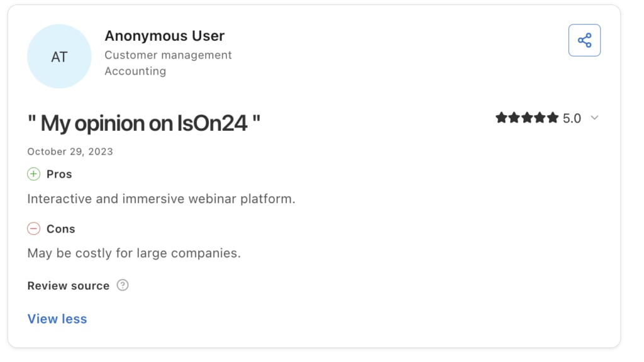Click the Accounting industry text
Viewport: 644px width, 362px height.
coord(135,71)
